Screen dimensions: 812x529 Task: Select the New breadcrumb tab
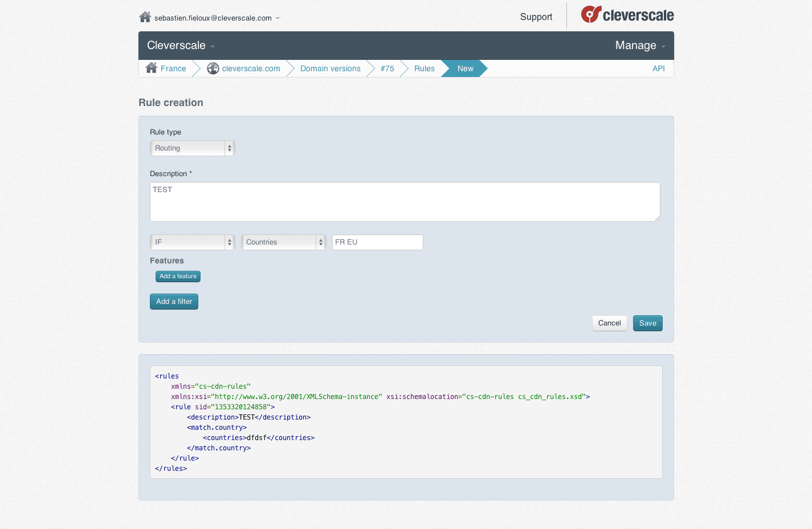tap(466, 68)
